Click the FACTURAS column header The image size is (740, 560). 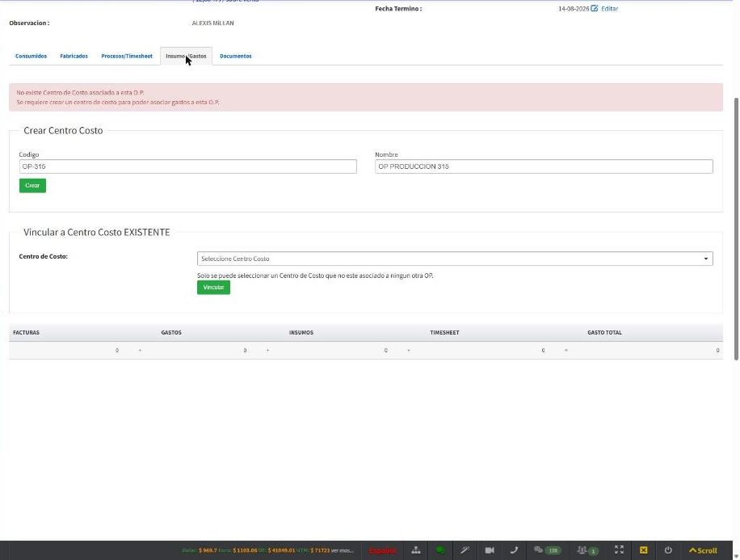[x=27, y=333]
